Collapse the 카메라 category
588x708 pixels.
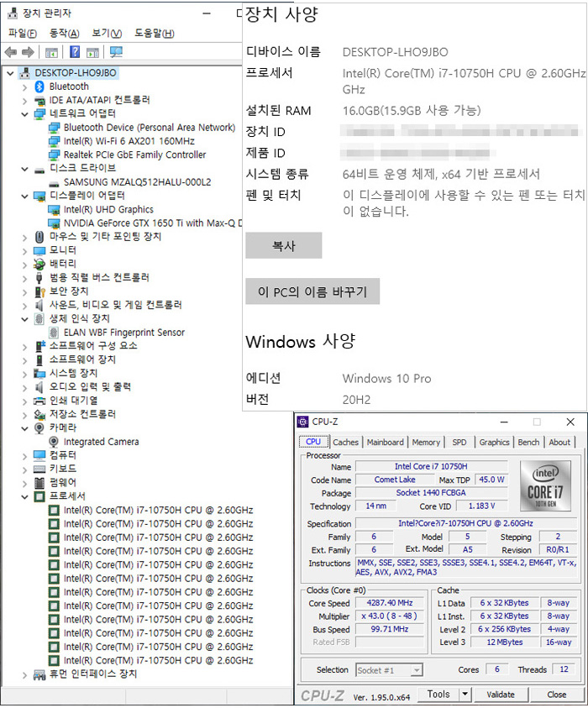[x=25, y=428]
